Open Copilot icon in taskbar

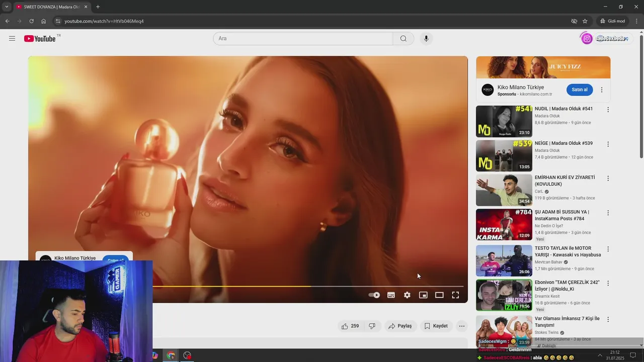155,355
